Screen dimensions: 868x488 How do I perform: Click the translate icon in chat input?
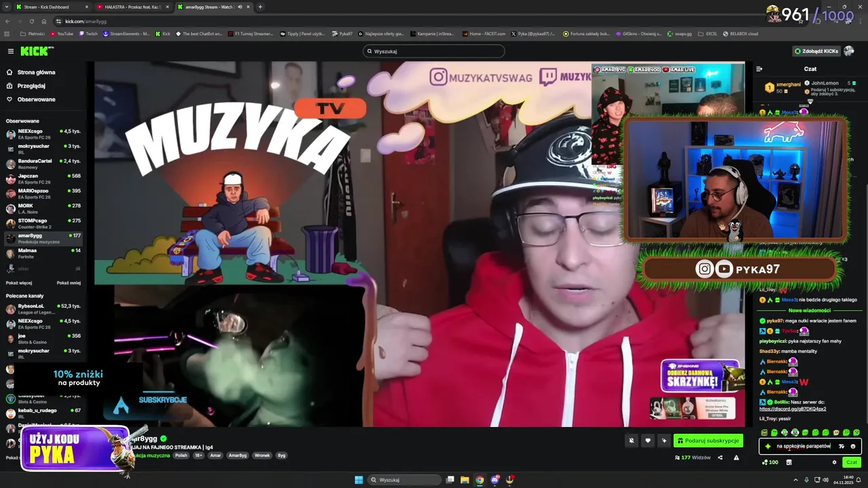point(842,446)
